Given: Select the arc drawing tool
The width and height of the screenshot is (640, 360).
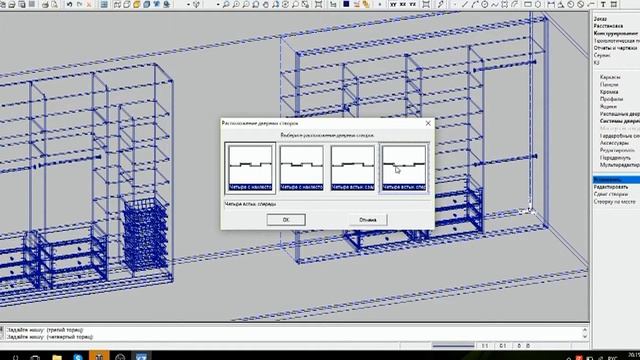Looking at the screenshot, I should 475,4.
